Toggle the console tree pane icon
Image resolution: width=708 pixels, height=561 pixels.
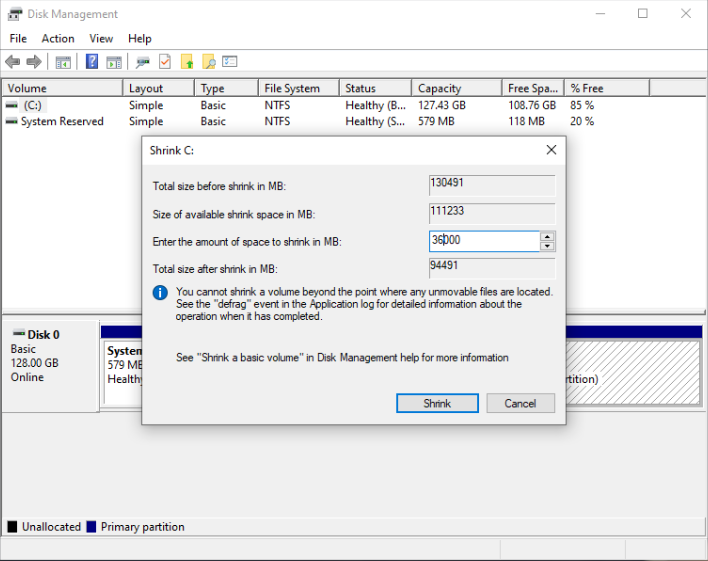63,62
